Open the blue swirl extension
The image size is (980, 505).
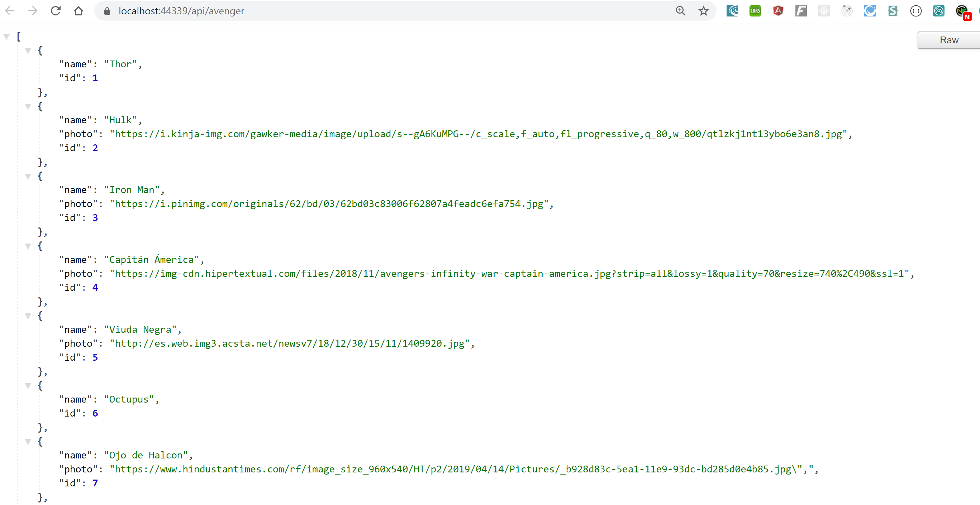(x=870, y=11)
